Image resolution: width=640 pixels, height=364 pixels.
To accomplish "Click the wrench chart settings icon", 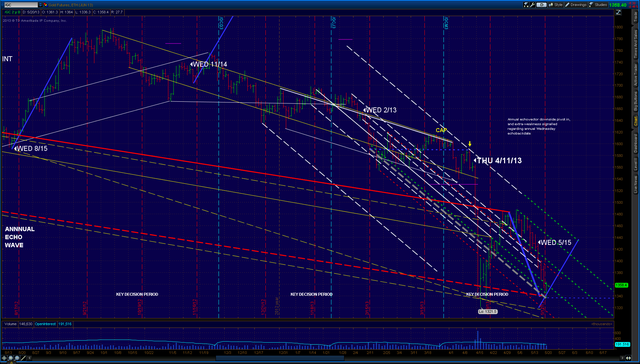I will [x=533, y=5].
